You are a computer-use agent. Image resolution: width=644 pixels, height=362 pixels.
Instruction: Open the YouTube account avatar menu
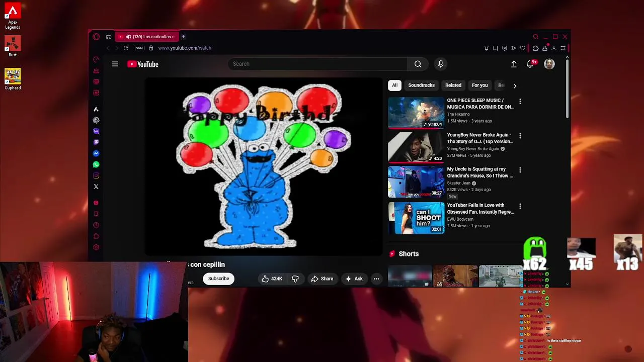pos(549,64)
